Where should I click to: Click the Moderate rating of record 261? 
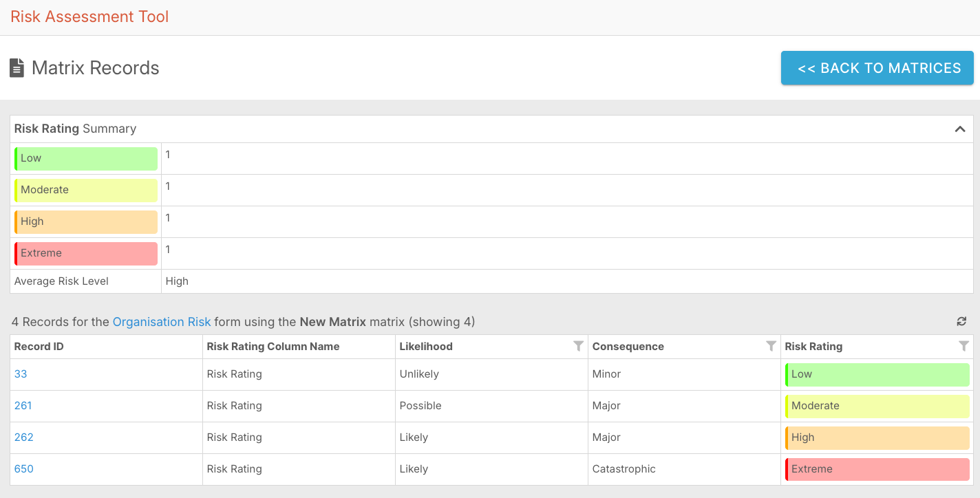877,407
